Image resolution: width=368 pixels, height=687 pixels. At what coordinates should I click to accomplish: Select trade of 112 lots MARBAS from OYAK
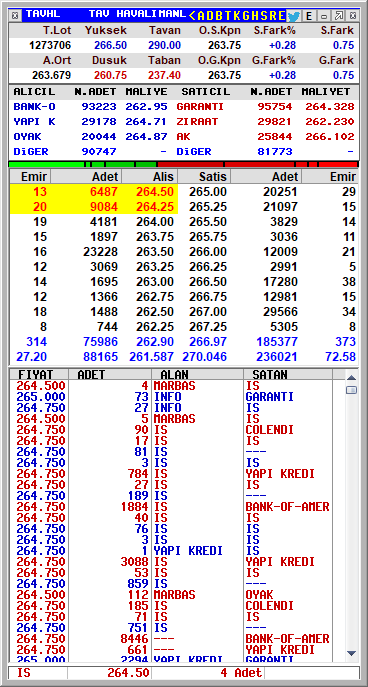pos(171,595)
